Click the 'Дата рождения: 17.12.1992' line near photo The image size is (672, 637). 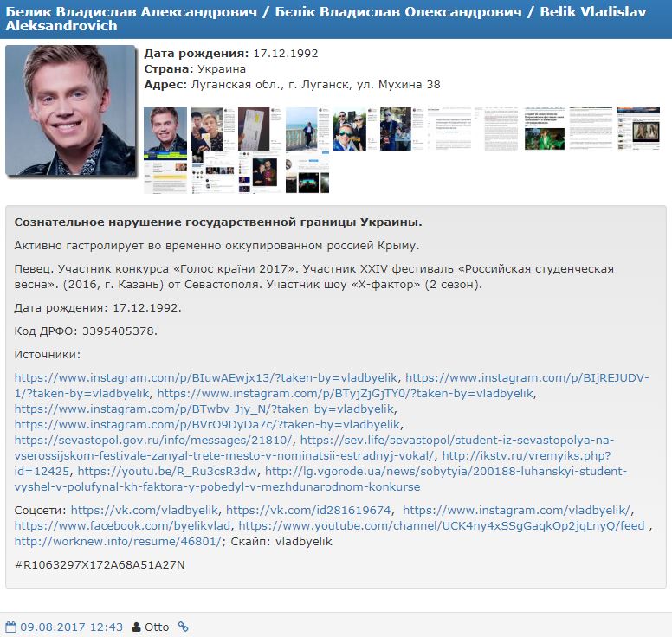click(231, 54)
